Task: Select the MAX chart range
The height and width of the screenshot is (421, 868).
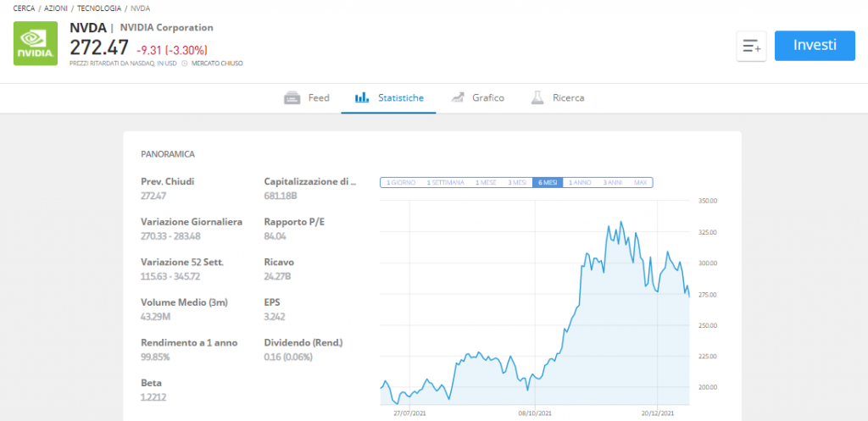Action: point(641,183)
